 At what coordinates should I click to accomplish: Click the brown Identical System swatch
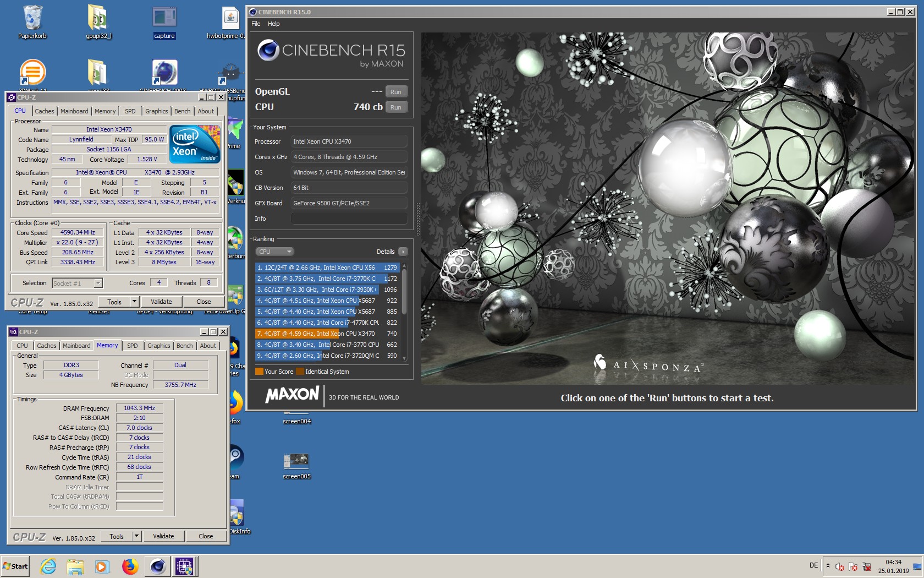[x=300, y=372]
